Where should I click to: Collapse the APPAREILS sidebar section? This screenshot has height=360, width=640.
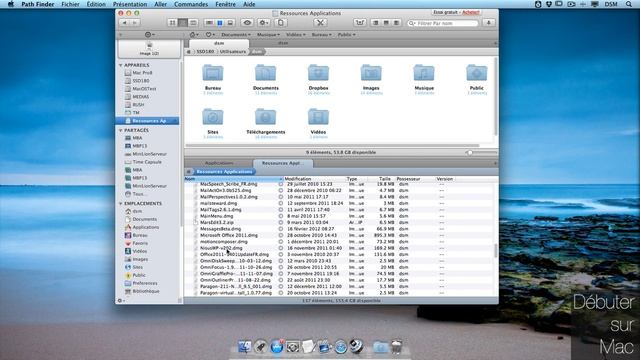(x=121, y=65)
